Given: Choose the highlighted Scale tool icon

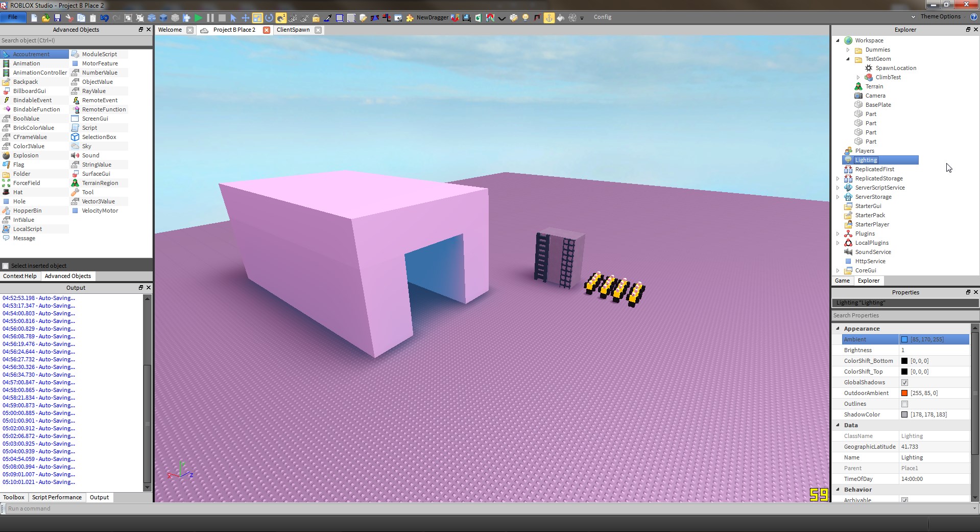Looking at the screenshot, I should (x=257, y=18).
